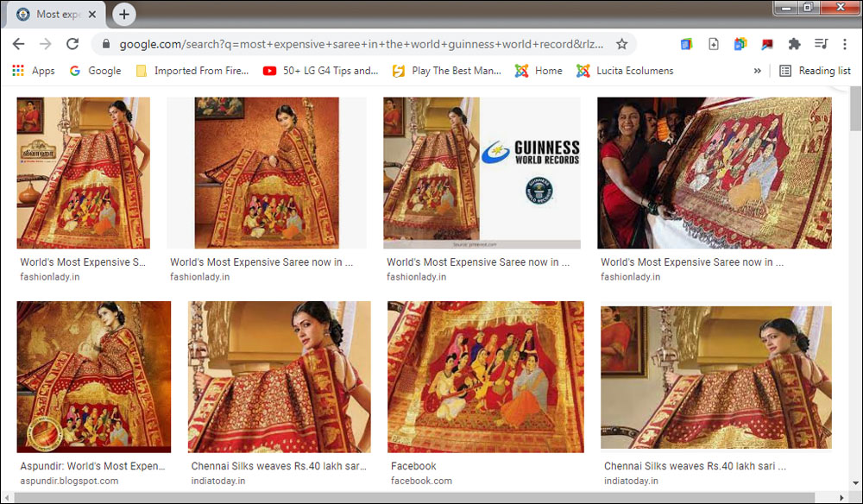
Task: Open the Extensions puzzle piece menu
Action: [794, 44]
